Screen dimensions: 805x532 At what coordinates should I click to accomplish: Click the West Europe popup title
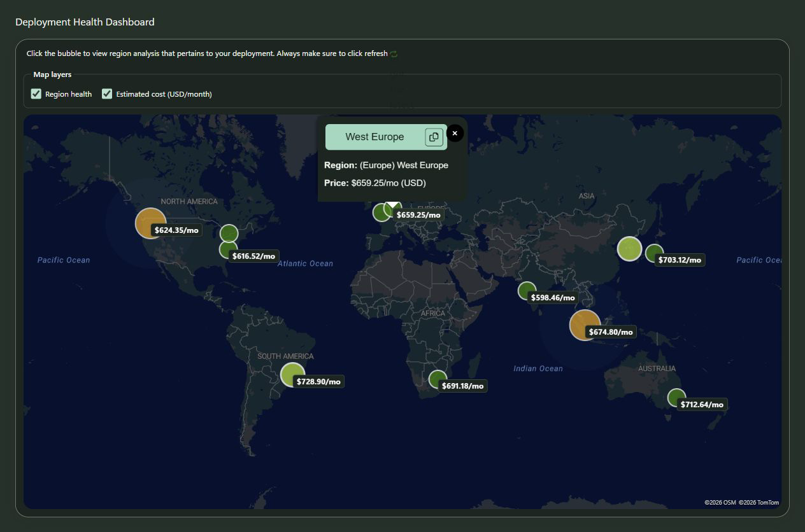(374, 137)
